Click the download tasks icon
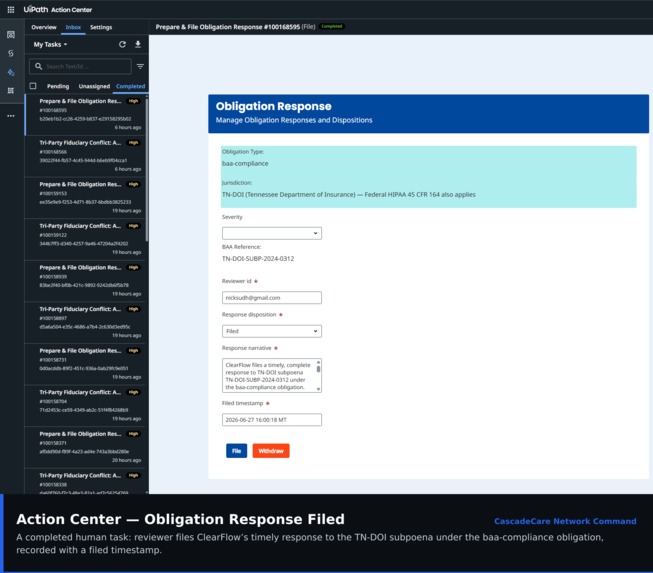Image resolution: width=653 pixels, height=573 pixels. [x=138, y=45]
